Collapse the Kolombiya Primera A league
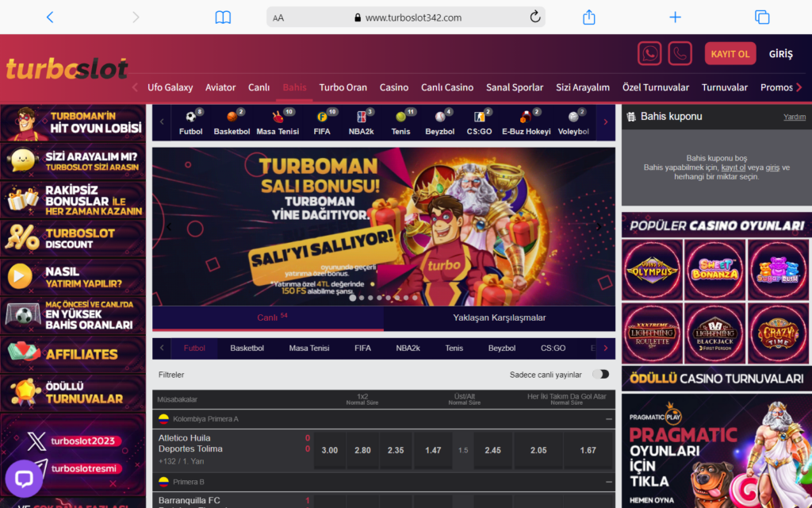This screenshot has width=812, height=508. point(608,419)
